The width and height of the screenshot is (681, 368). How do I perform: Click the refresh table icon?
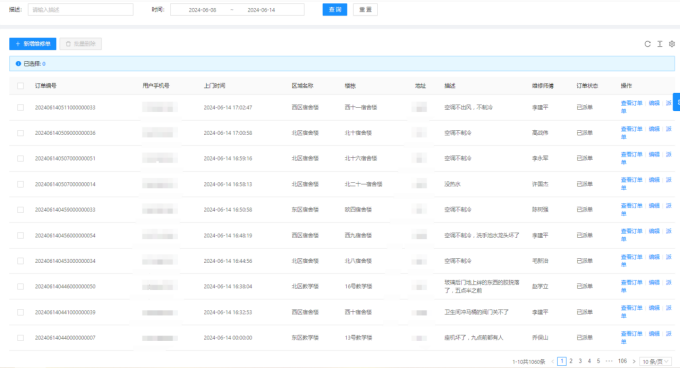pyautogui.click(x=648, y=44)
